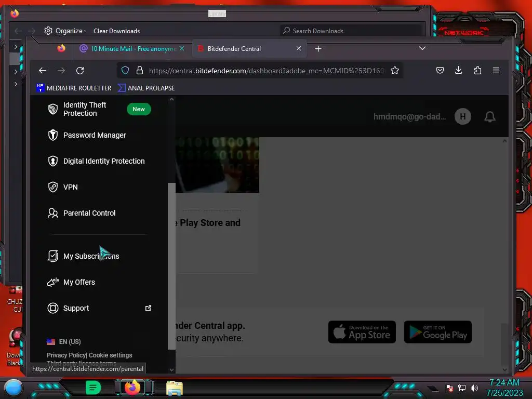
Task: Go back in Firefox
Action: click(43, 71)
